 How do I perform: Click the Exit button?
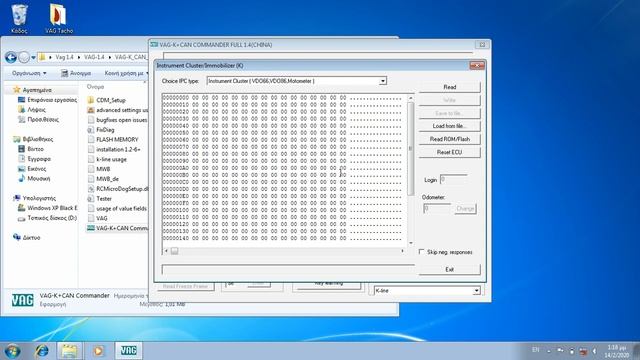[x=449, y=269]
